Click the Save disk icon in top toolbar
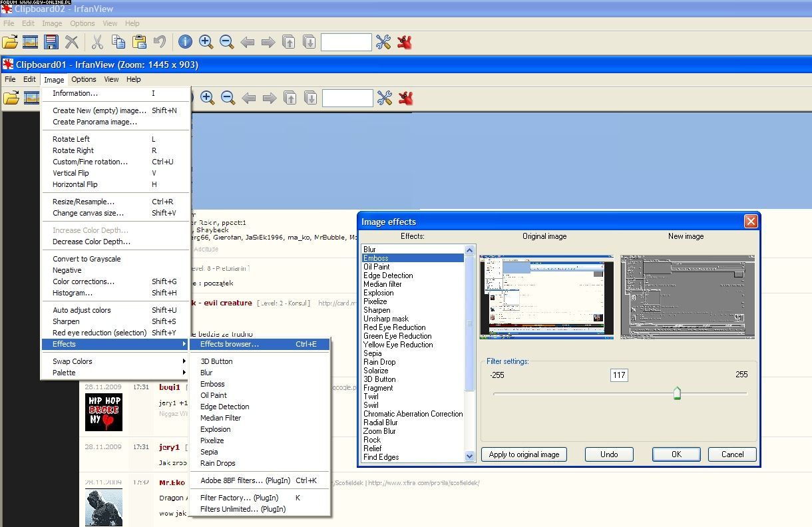Screen dimensions: 812x527 51,43
